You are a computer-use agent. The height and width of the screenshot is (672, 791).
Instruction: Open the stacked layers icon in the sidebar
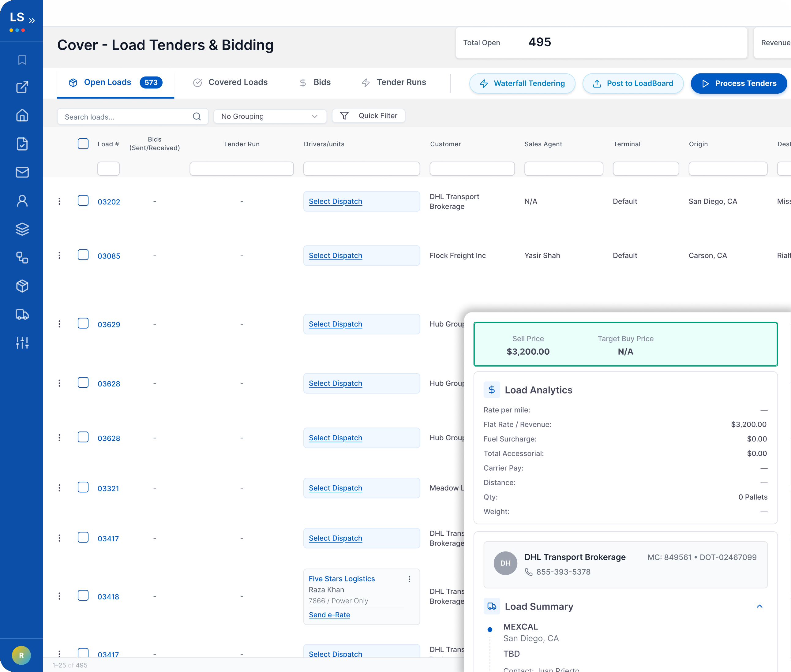(x=22, y=229)
